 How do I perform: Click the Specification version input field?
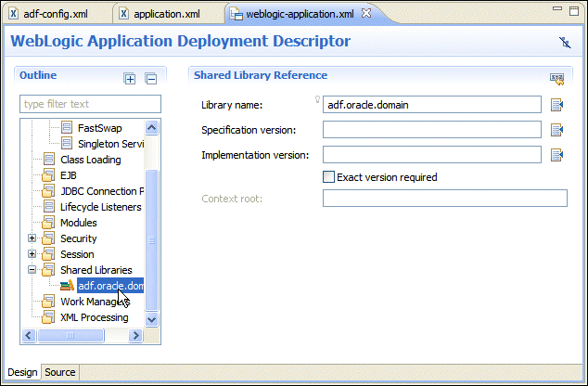coord(432,129)
